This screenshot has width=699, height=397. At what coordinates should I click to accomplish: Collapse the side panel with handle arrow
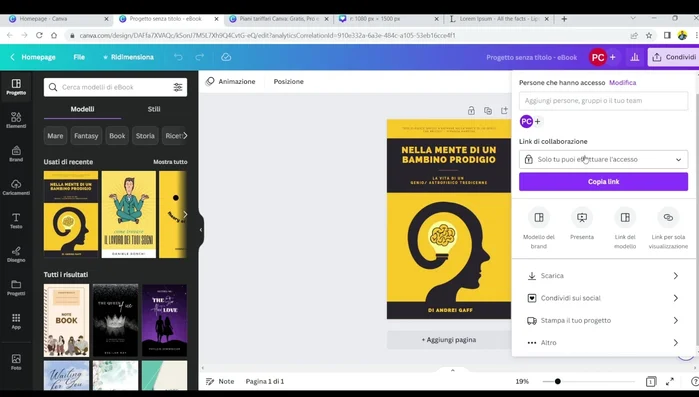point(201,230)
